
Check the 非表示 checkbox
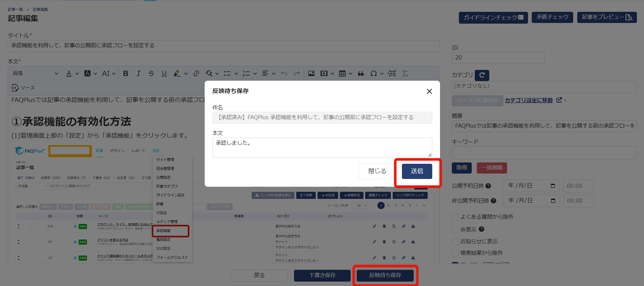455,230
